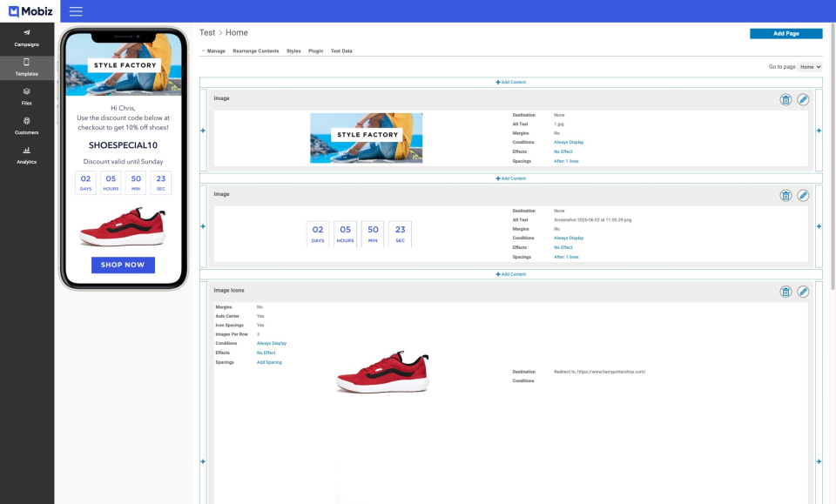Click the red sneaker in phone preview
Image resolution: width=836 pixels, height=504 pixels.
pos(123,227)
